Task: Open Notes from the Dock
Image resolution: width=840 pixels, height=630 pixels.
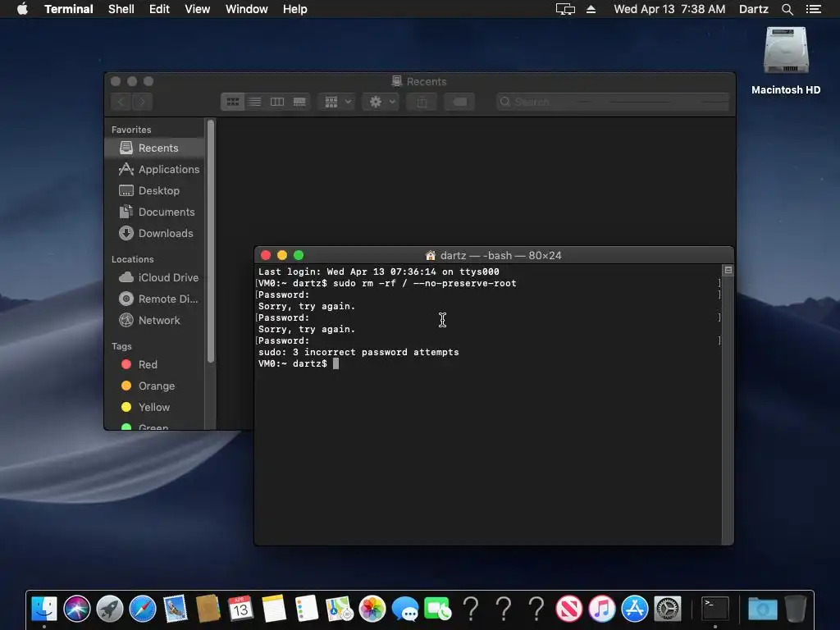Action: 274,609
